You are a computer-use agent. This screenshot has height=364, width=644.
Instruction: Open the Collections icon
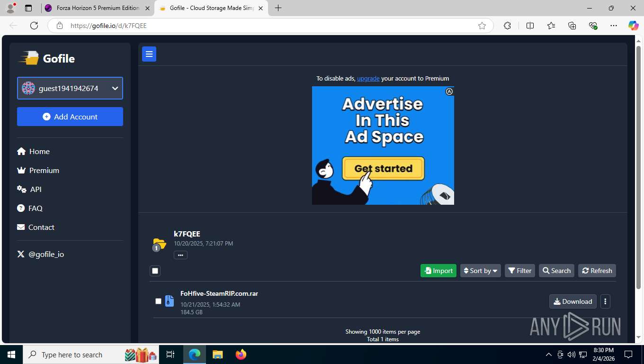tap(572, 26)
